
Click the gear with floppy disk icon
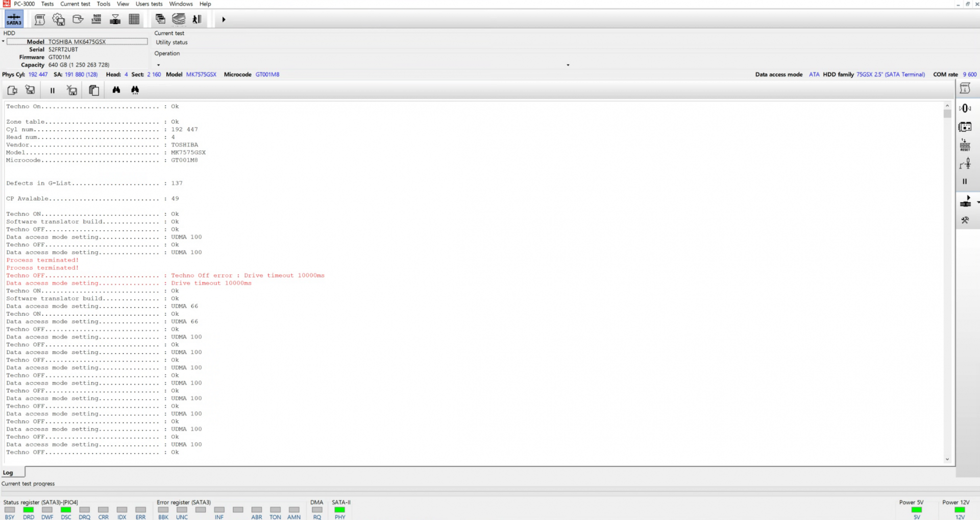pyautogui.click(x=59, y=19)
